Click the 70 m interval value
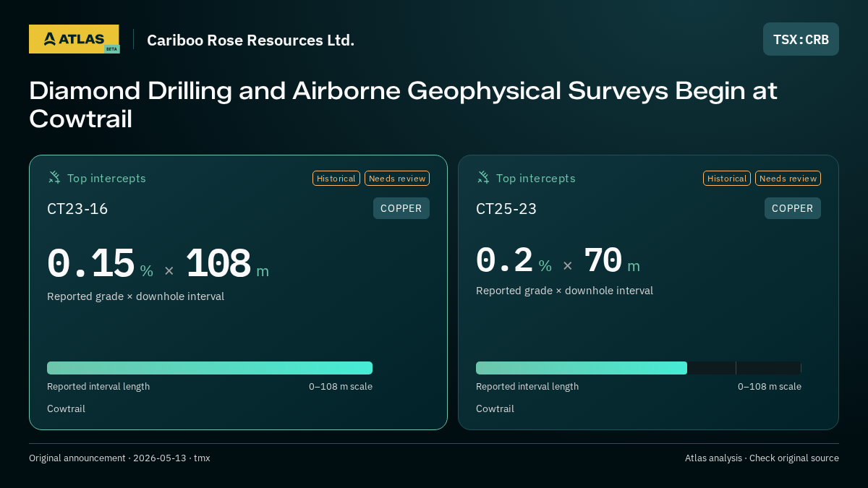This screenshot has height=488, width=868. coord(612,261)
